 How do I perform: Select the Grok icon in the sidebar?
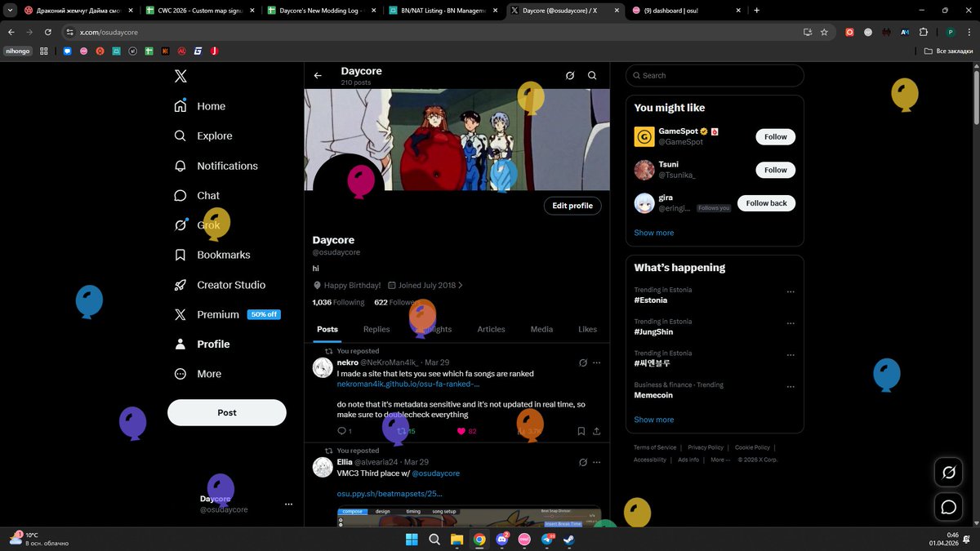point(180,224)
